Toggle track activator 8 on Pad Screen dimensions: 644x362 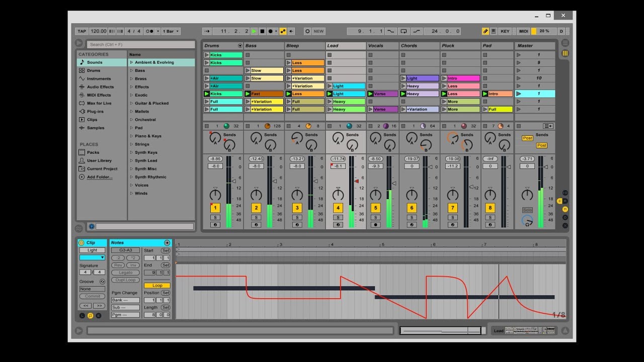pyautogui.click(x=490, y=208)
